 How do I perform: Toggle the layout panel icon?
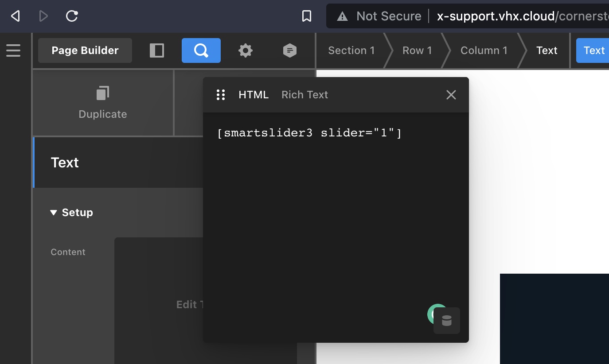tap(156, 50)
